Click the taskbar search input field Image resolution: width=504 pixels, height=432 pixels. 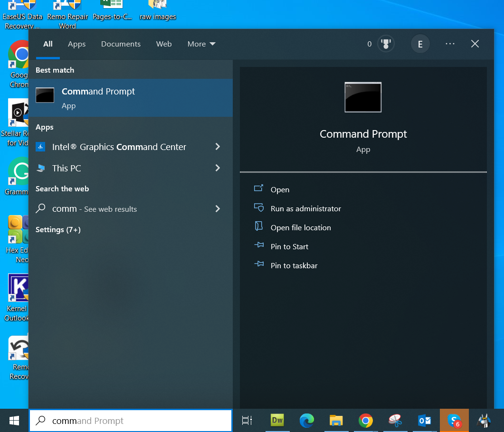tap(131, 421)
